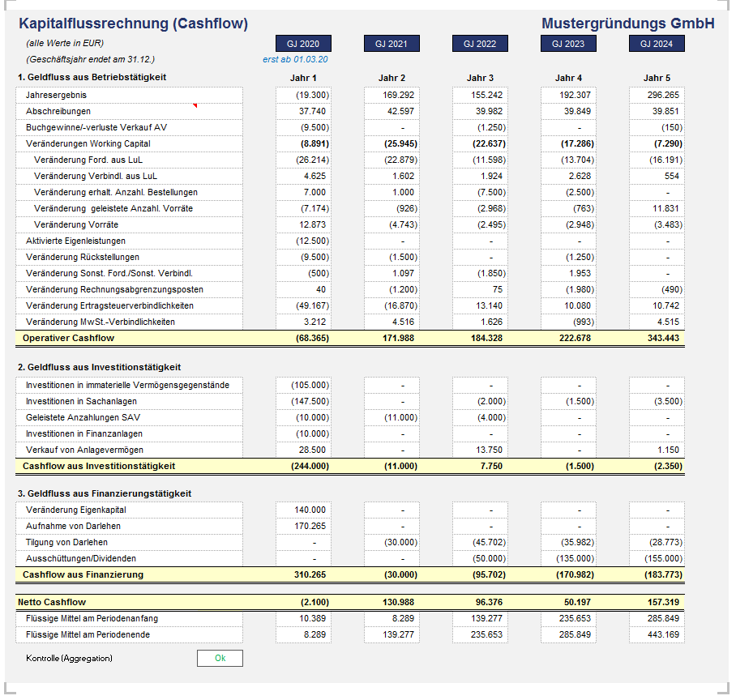Image resolution: width=736 pixels, height=700 pixels.
Task: Select Operativer Cashflow value for Jahr 1
Action: pos(303,338)
